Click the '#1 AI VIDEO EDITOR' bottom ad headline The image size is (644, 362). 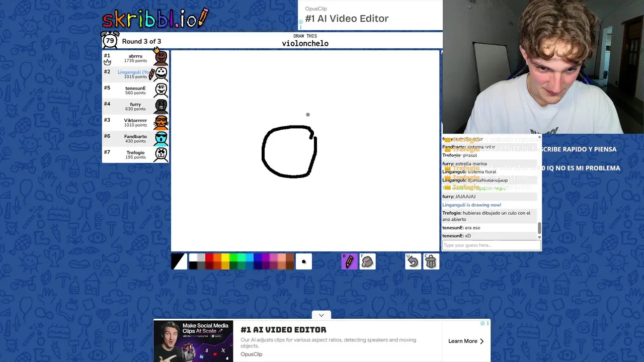tap(283, 330)
